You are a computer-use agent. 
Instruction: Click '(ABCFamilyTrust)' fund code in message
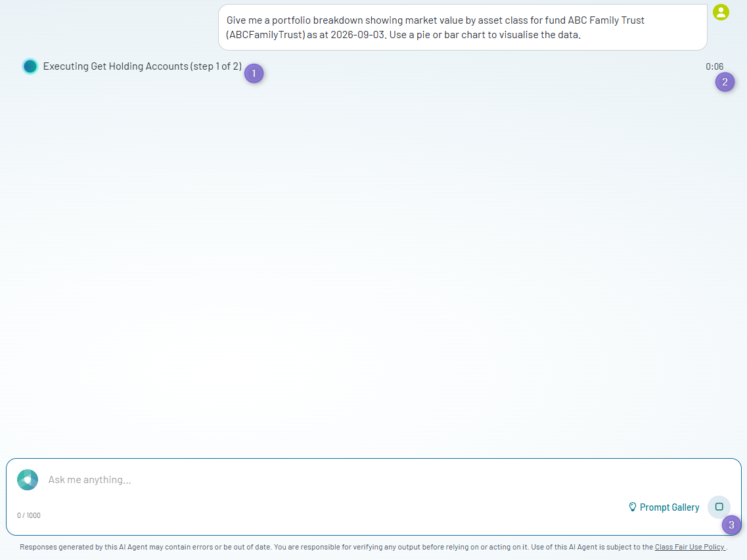coord(265,35)
